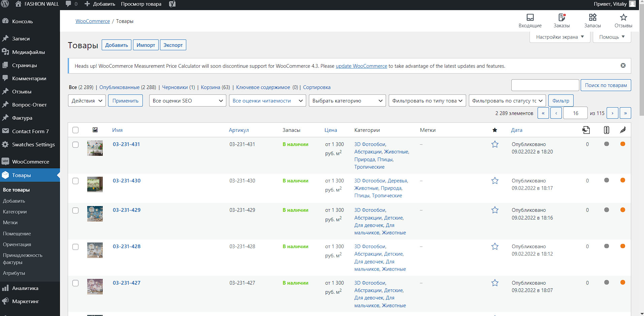
Task: Sort by the image thumbnail column icon
Action: pos(95,130)
